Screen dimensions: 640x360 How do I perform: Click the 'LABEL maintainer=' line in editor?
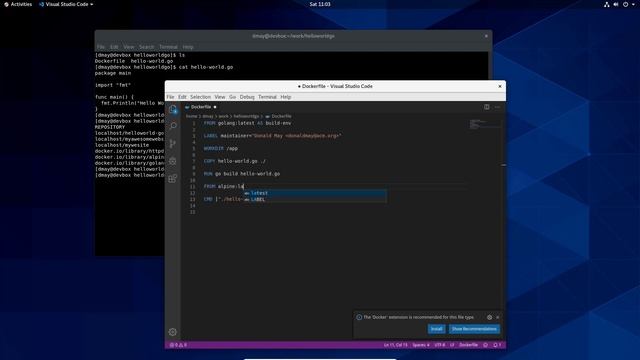272,136
